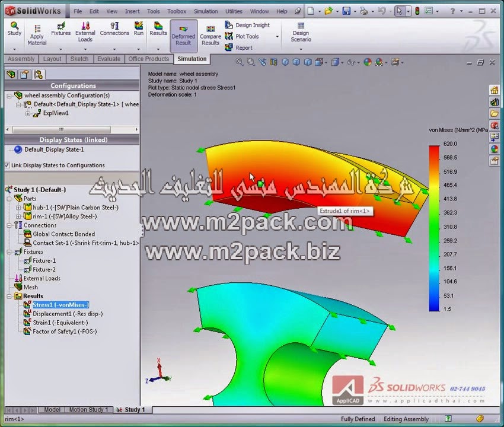Switch to the Office Products tab
The width and height of the screenshot is (504, 427).
tap(148, 59)
